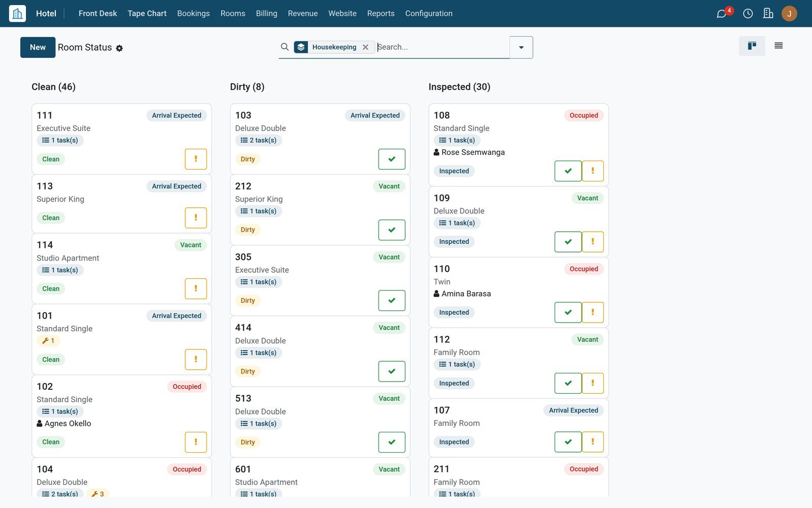
Task: Click the exclamation button on room 113
Action: tap(196, 218)
